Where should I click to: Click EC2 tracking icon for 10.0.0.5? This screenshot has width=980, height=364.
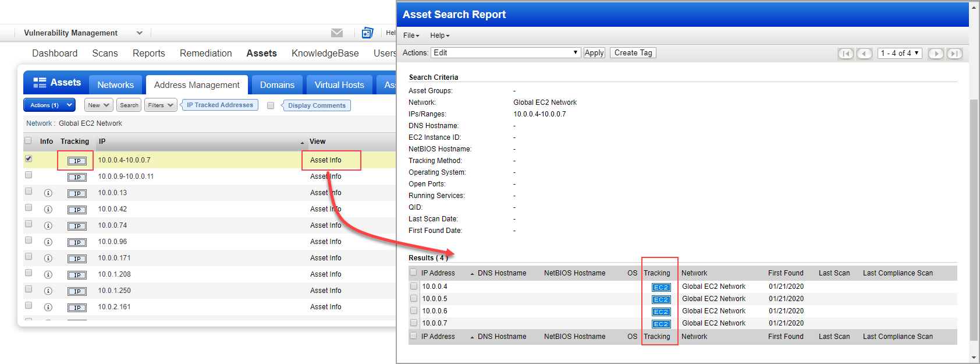pyautogui.click(x=661, y=299)
